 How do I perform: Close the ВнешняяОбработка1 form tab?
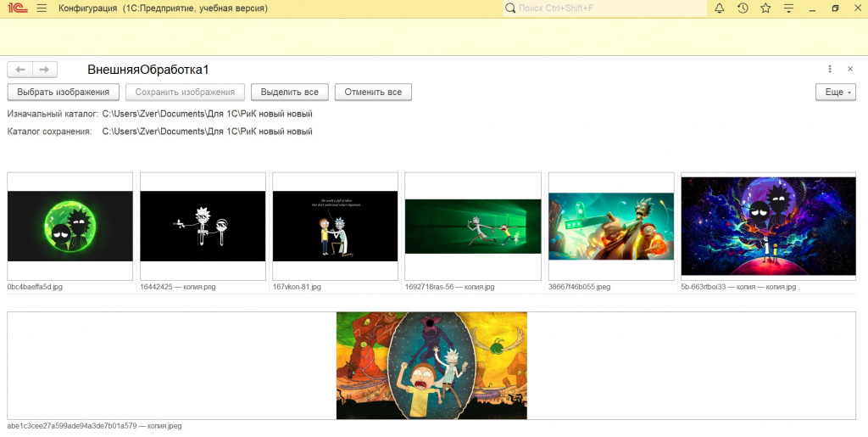850,70
